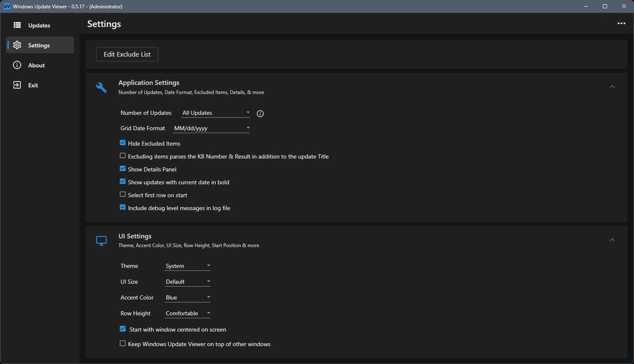The image size is (634, 364).
Task: Click the UI Size label
Action: [129, 282]
